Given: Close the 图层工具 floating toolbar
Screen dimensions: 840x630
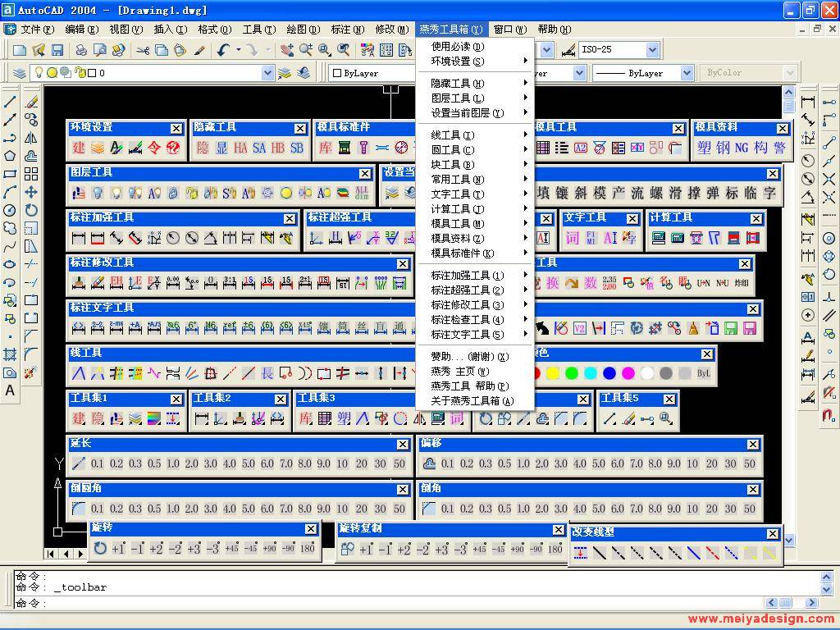Looking at the screenshot, I should (365, 174).
